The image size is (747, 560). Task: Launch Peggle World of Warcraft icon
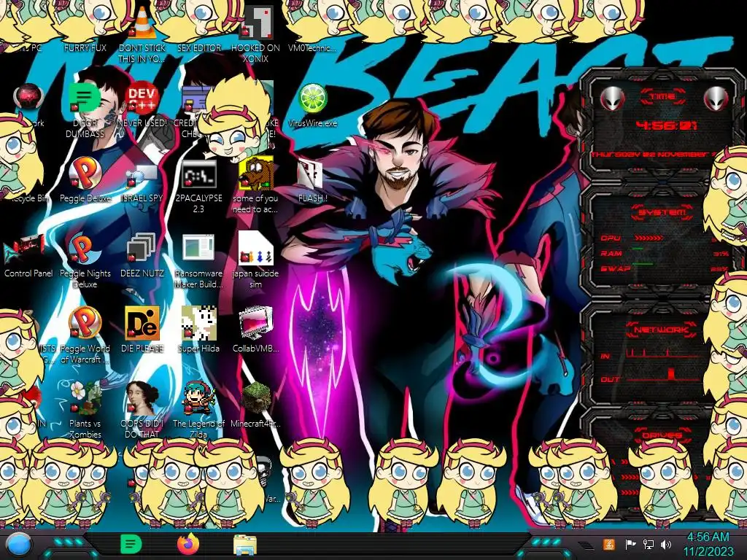click(85, 323)
